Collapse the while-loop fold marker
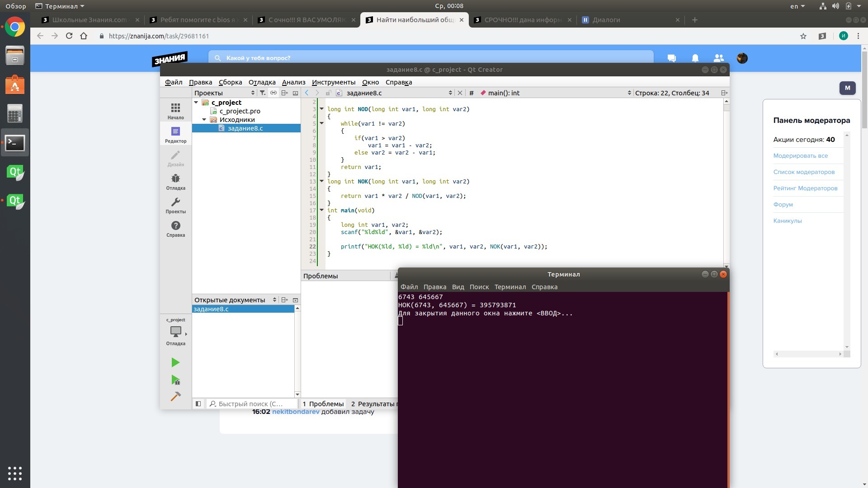This screenshot has width=868, height=488. click(x=322, y=123)
